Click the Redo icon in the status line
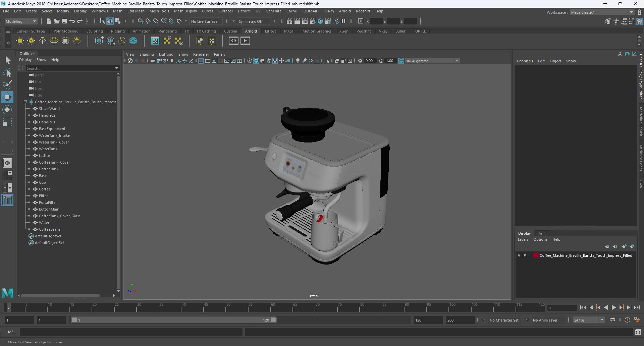644x346 pixels. 80,21
